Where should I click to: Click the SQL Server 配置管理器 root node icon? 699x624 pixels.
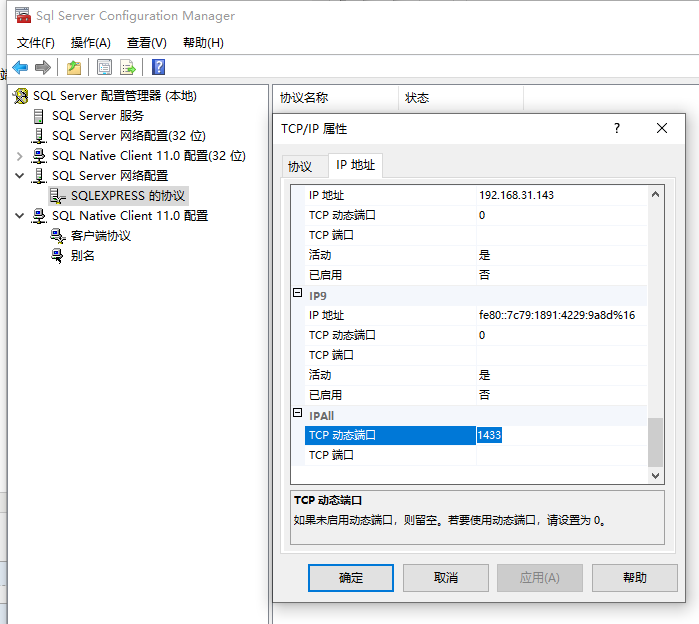pyautogui.click(x=21, y=96)
